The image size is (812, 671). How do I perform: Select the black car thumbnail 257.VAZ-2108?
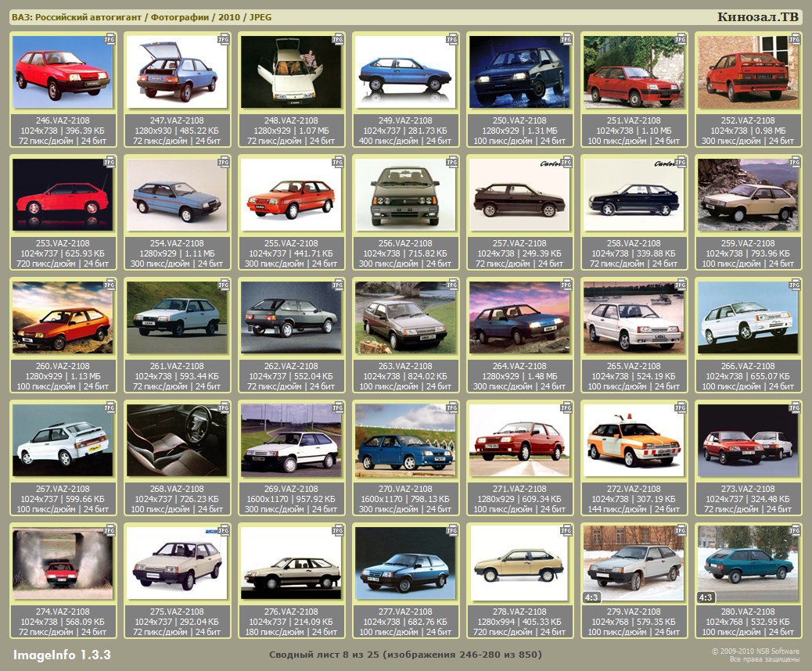point(519,195)
